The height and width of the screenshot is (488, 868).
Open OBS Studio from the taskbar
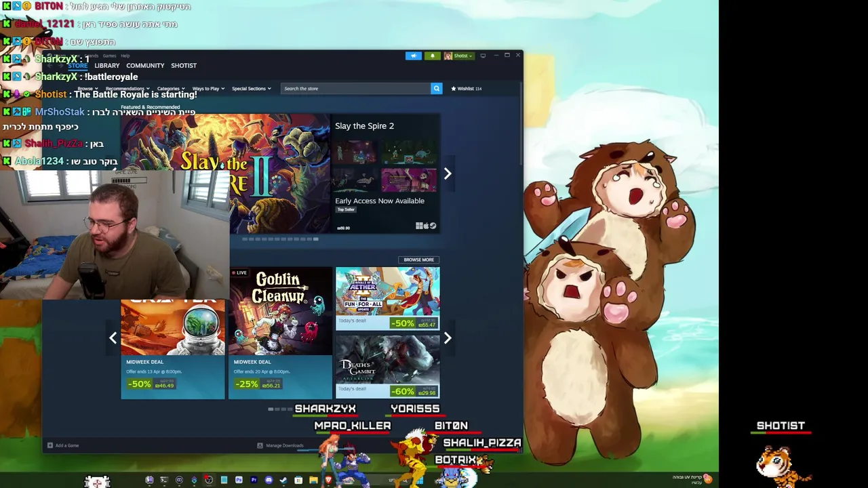point(209,480)
